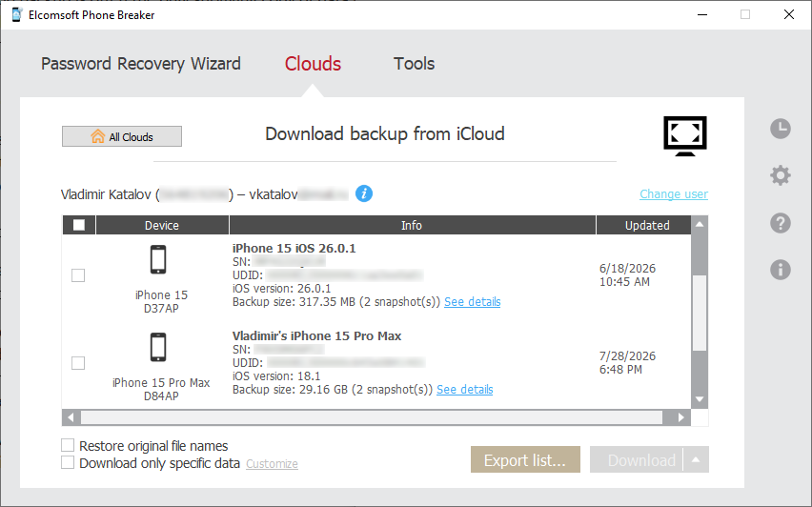Click Export list button
Screen dimensions: 812x507
525,460
